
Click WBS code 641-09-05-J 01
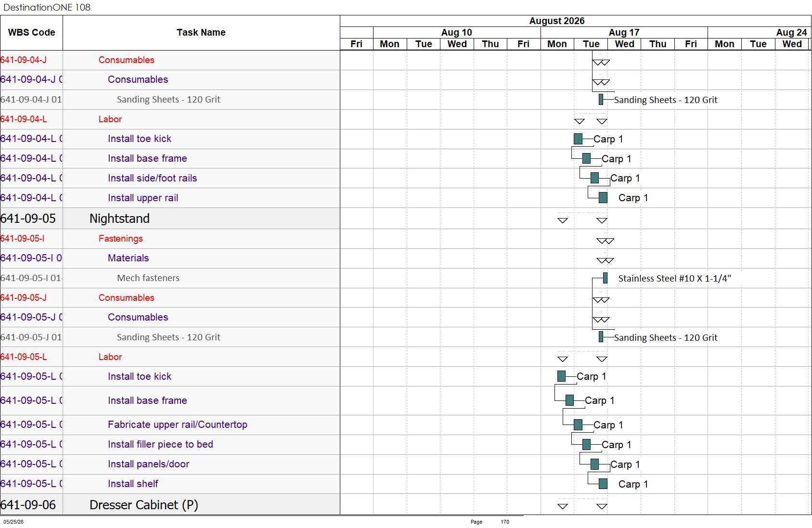[x=31, y=337]
